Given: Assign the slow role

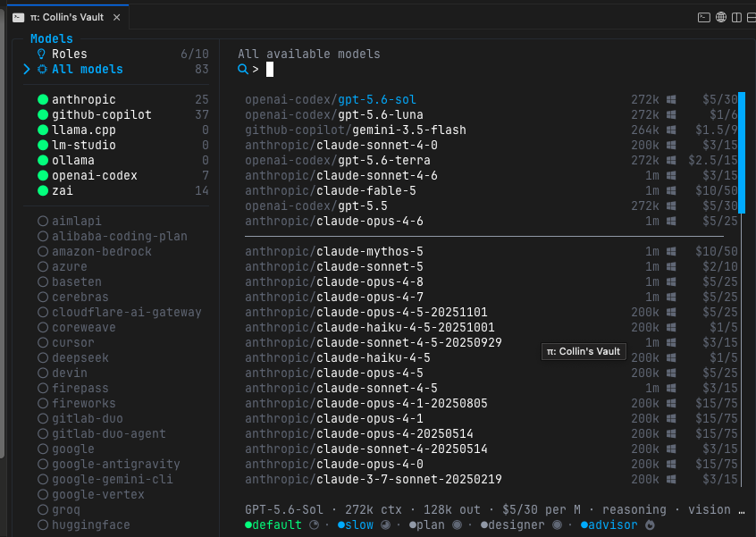Looking at the screenshot, I should pyautogui.click(x=356, y=525).
